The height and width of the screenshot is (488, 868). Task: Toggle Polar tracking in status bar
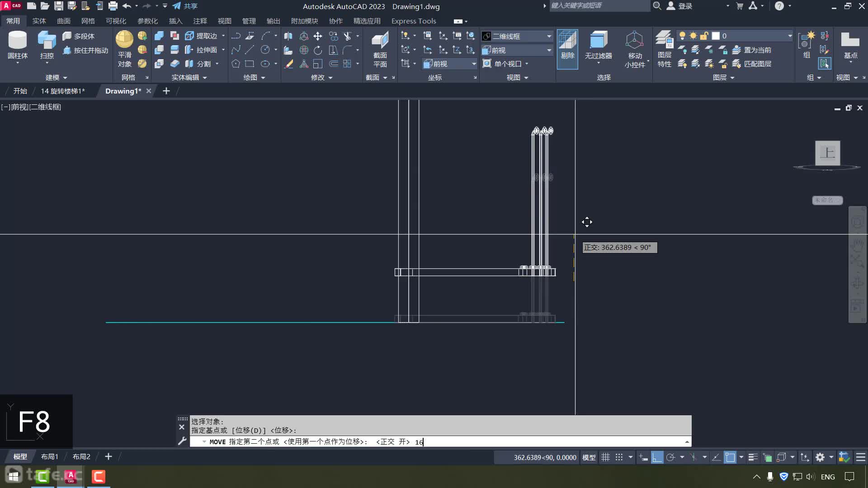(x=670, y=457)
